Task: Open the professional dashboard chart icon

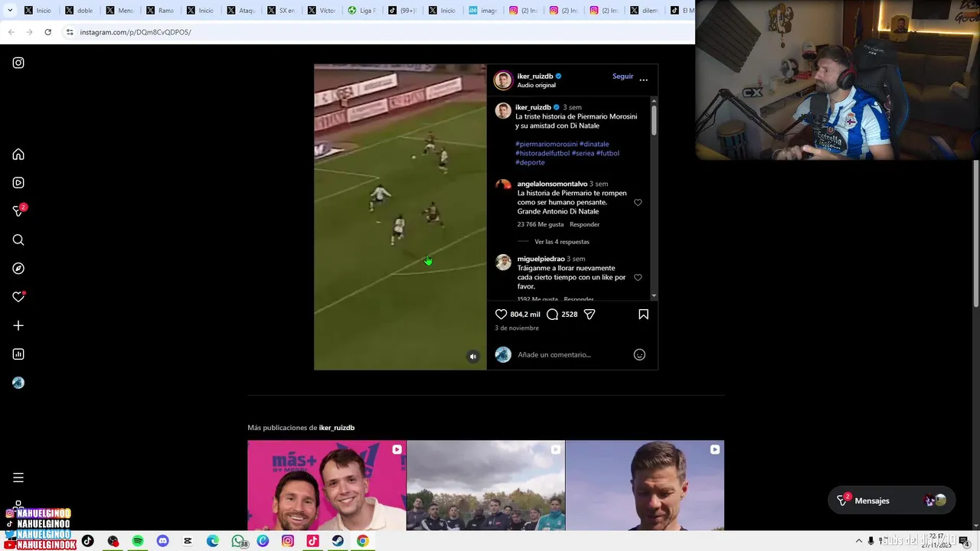Action: click(18, 354)
